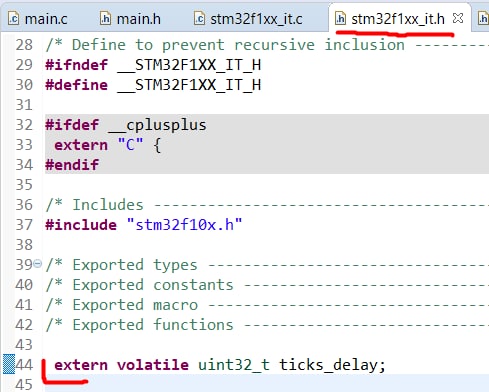Click the 'ticks_delay' variable name on line 44
The width and height of the screenshot is (489, 392).
click(328, 365)
